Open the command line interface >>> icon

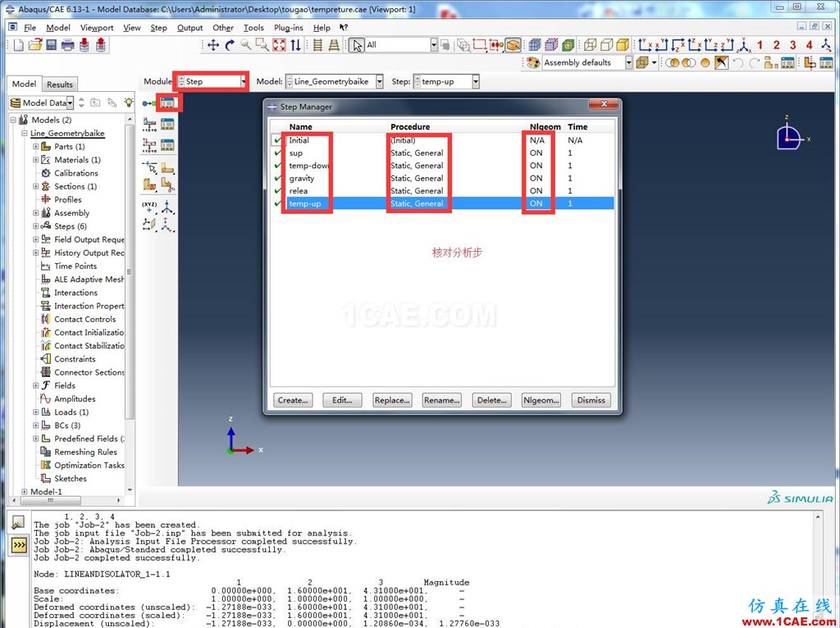click(x=19, y=545)
